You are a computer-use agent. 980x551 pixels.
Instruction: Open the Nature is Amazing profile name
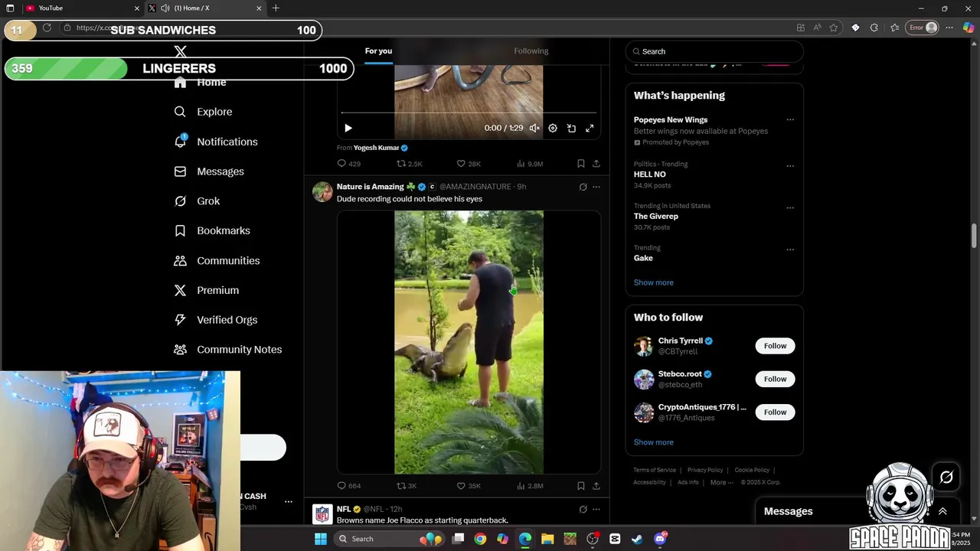coord(370,187)
